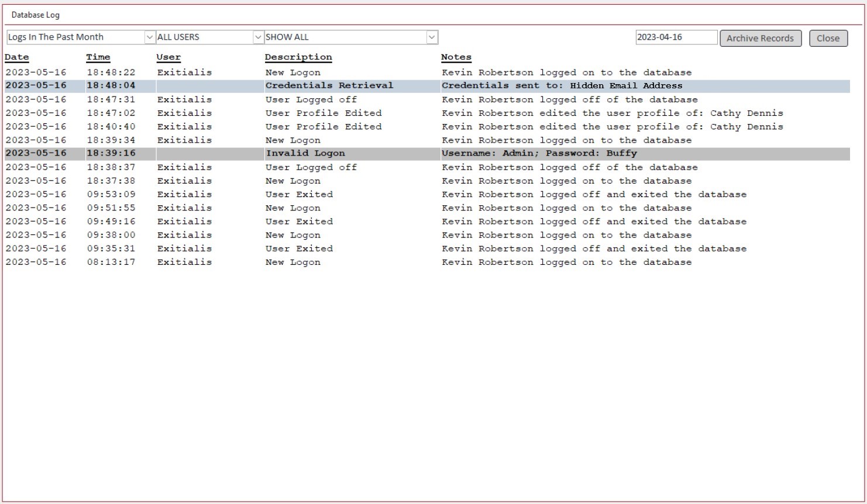Click the Close button
This screenshot has height=504, width=867.
828,38
